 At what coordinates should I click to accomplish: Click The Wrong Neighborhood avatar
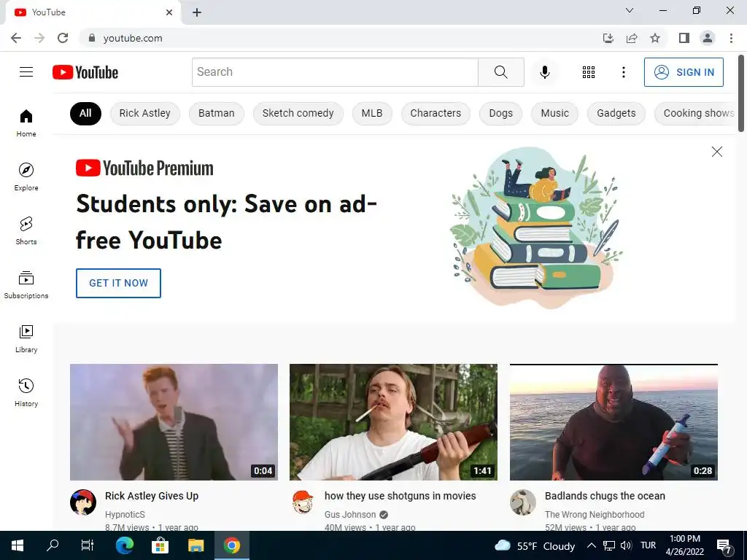click(522, 502)
